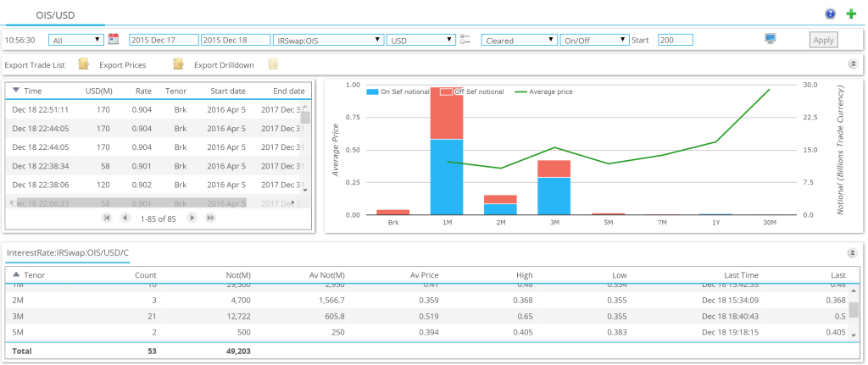
Task: Go to first page of trades
Action: (107, 218)
